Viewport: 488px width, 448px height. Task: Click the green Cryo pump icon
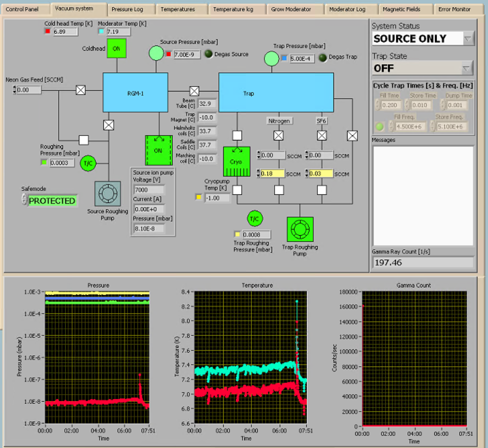(237, 162)
